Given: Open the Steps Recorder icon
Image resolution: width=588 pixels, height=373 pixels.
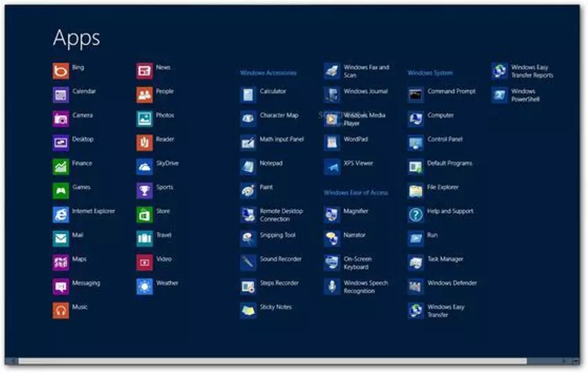Looking at the screenshot, I should pos(248,286).
